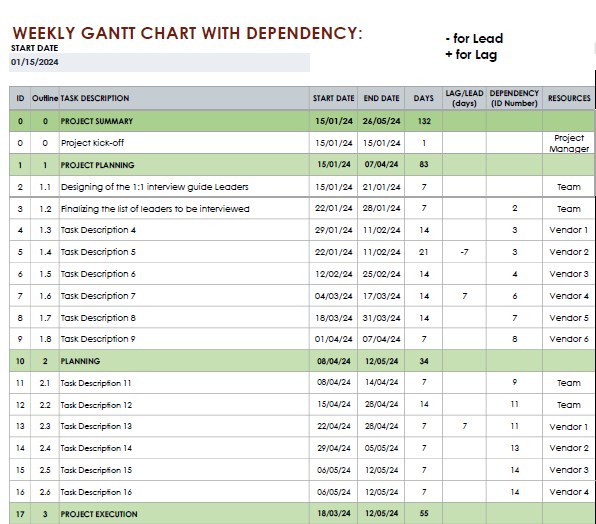Select the Project Kick-off task cell
The height and width of the screenshot is (524, 596).
point(184,143)
